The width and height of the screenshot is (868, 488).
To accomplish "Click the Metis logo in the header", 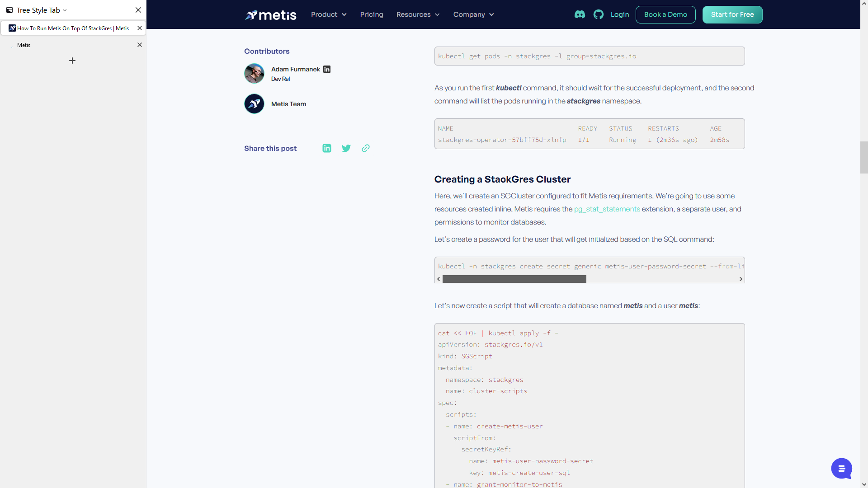I will (x=270, y=15).
